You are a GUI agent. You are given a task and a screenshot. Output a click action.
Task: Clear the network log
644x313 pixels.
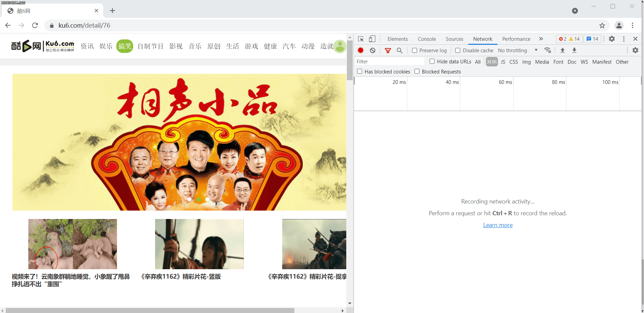[373, 50]
